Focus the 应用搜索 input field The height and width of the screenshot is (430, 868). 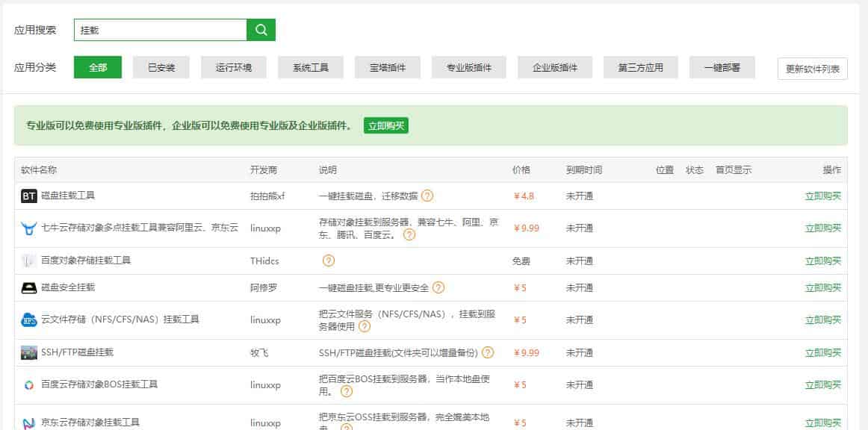(x=161, y=30)
